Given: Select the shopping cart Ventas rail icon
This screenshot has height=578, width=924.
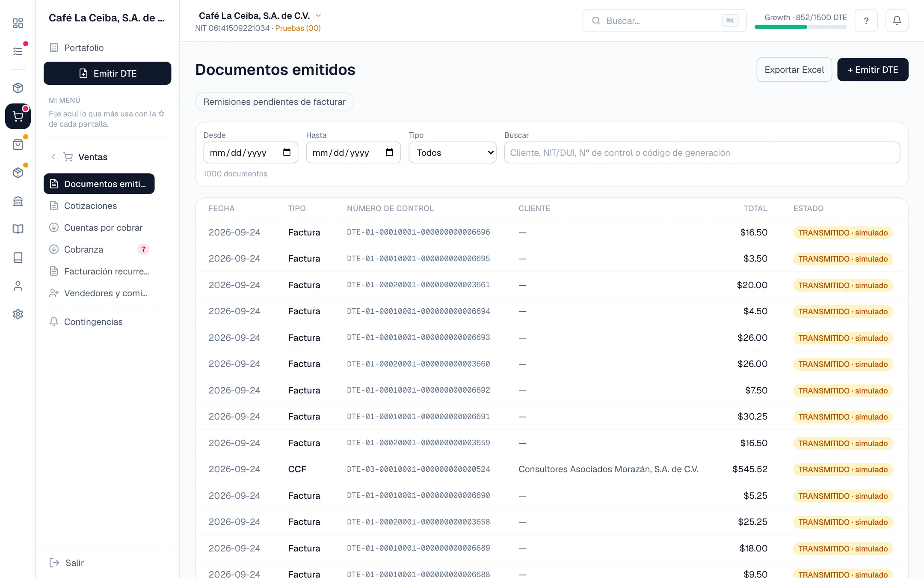Looking at the screenshot, I should click(x=18, y=116).
